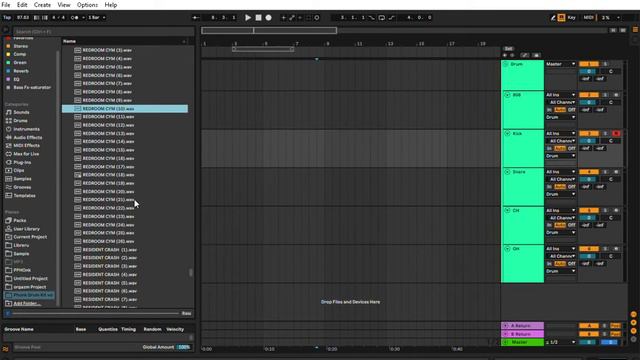This screenshot has width=640, height=360.
Task: Toggle the arrangement Loop switch
Action: pos(382,18)
